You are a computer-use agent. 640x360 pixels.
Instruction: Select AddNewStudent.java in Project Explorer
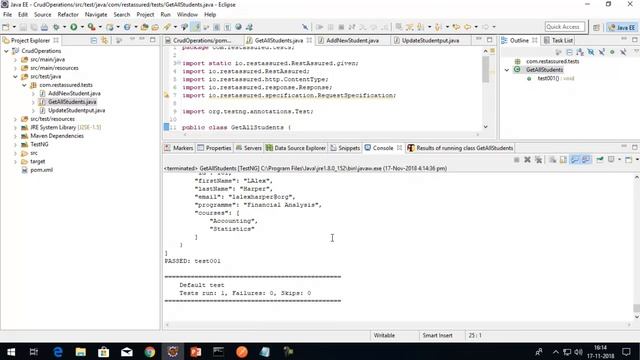point(74,93)
